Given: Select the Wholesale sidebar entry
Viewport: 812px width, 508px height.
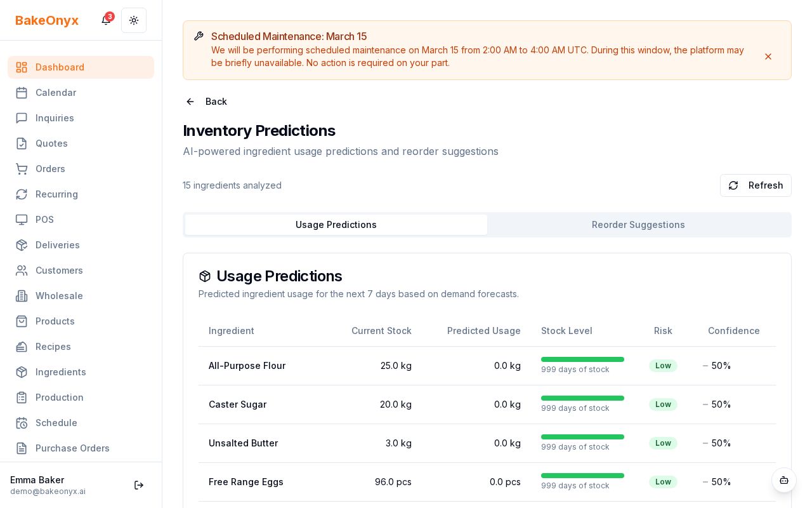Looking at the screenshot, I should [59, 296].
